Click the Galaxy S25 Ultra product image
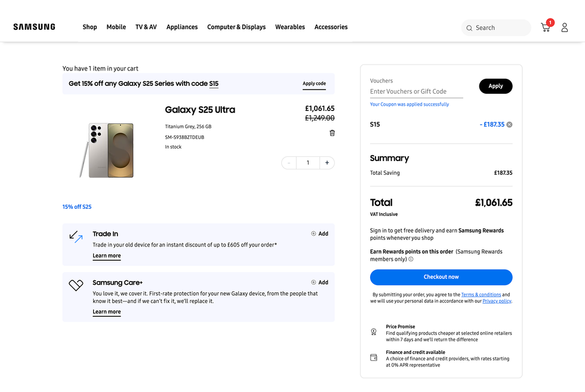 (107, 150)
